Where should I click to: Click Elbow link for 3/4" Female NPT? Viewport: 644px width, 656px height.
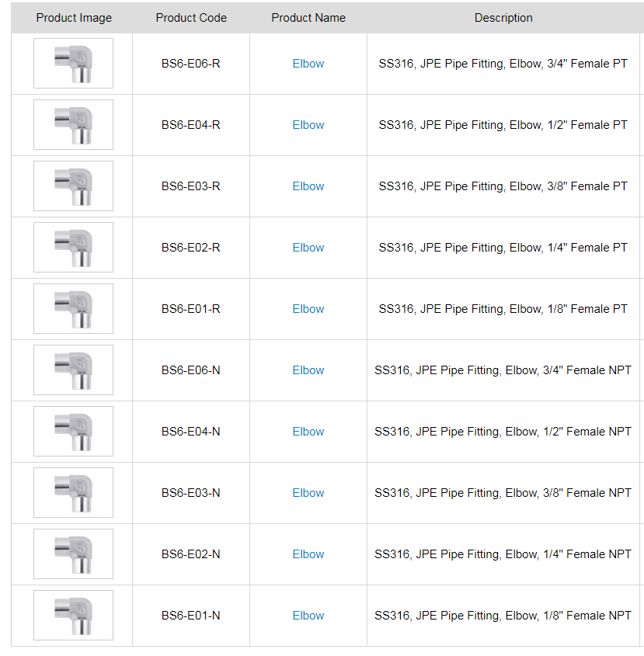pos(308,370)
